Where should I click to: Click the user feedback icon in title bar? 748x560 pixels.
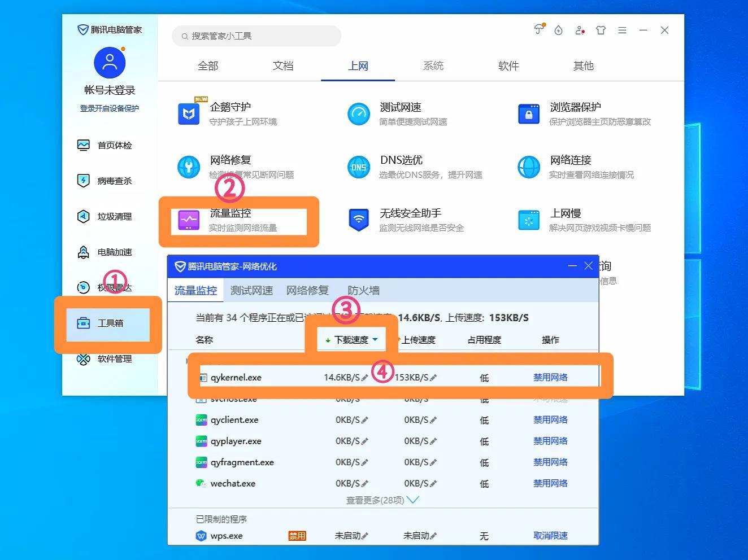(x=580, y=30)
